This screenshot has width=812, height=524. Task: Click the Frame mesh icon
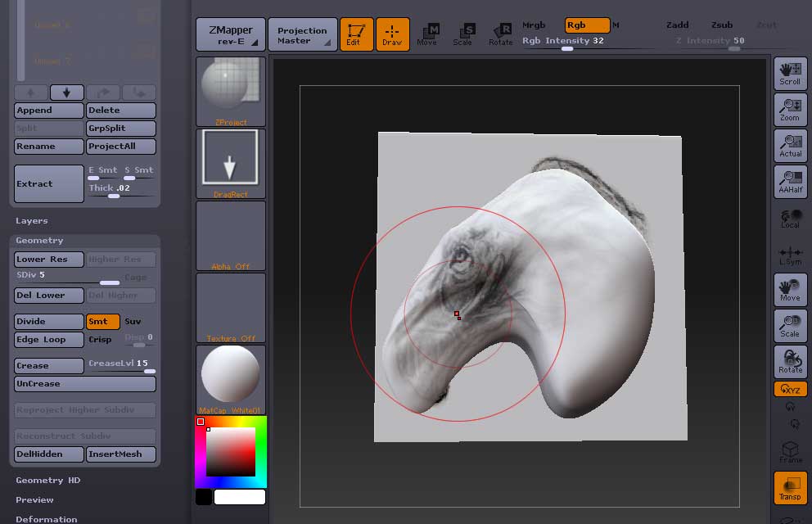pos(790,452)
